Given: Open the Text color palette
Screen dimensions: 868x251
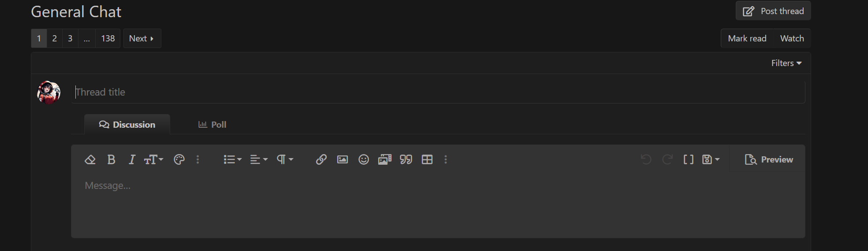Looking at the screenshot, I should 179,159.
